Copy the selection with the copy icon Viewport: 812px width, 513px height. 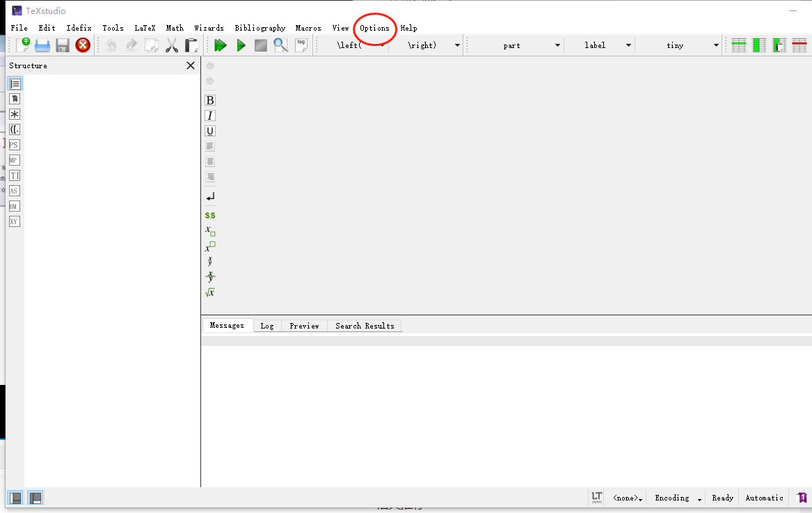pyautogui.click(x=151, y=46)
